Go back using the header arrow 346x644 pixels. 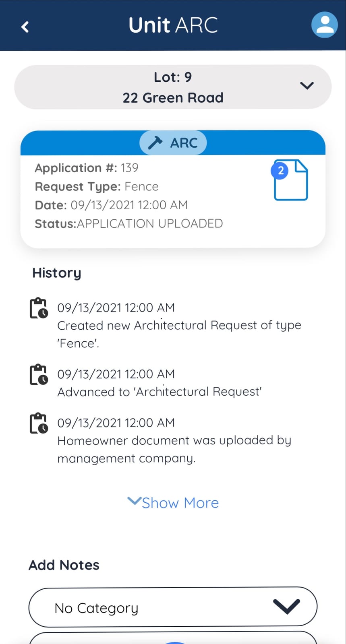pos(25,27)
